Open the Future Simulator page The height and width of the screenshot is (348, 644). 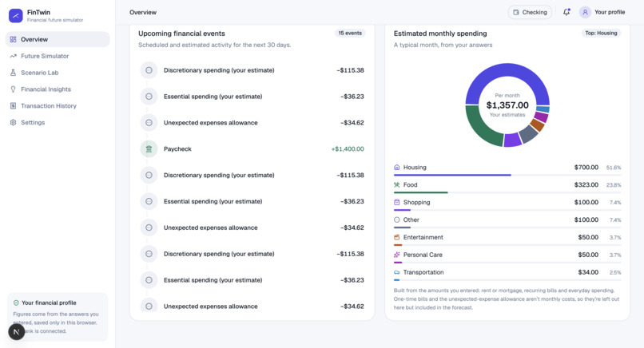coord(58,56)
